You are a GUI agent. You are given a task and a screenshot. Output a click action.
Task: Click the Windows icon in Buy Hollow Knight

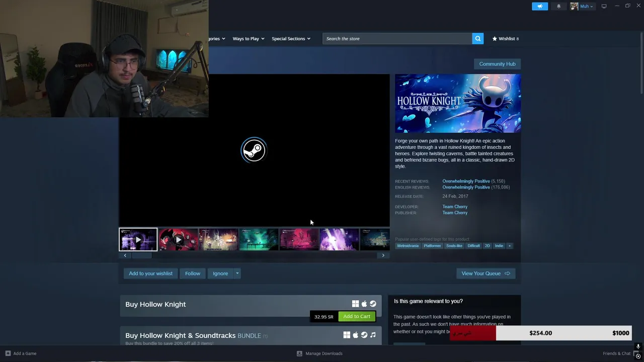point(355,304)
